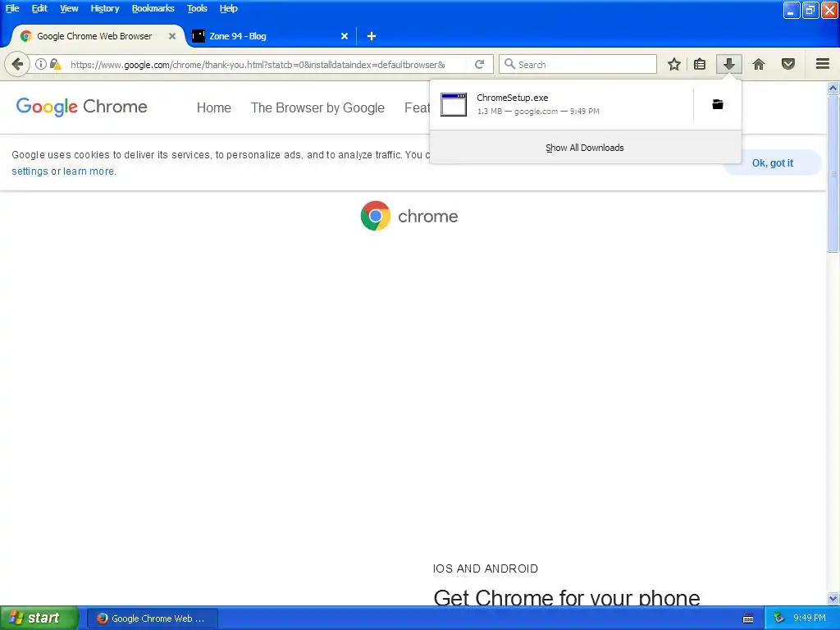Show site information via the info icon
Viewport: 840px width, 630px height.
click(41, 64)
